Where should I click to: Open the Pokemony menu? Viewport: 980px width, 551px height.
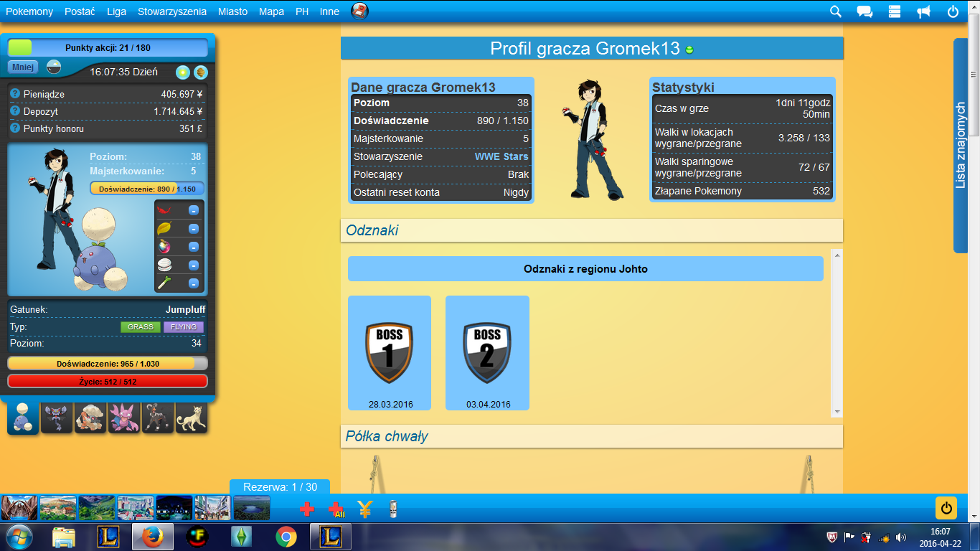coord(29,11)
